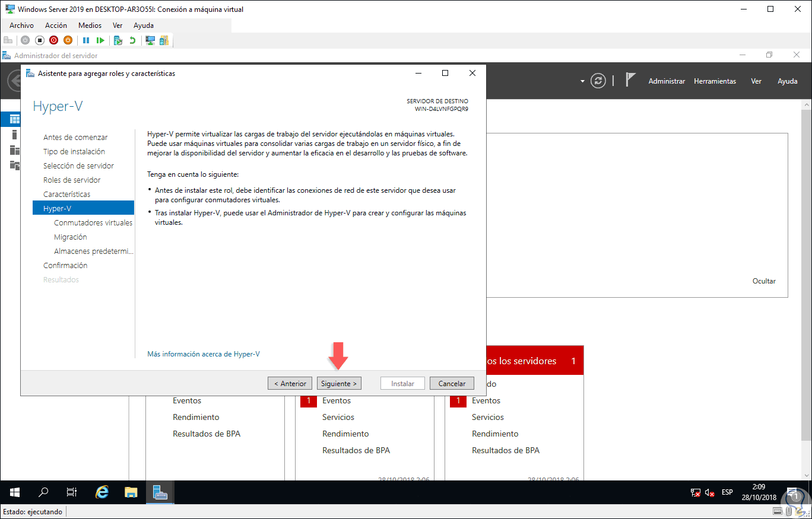Go to the 'Roles de servidor' step
The width and height of the screenshot is (812, 519).
coord(72,180)
